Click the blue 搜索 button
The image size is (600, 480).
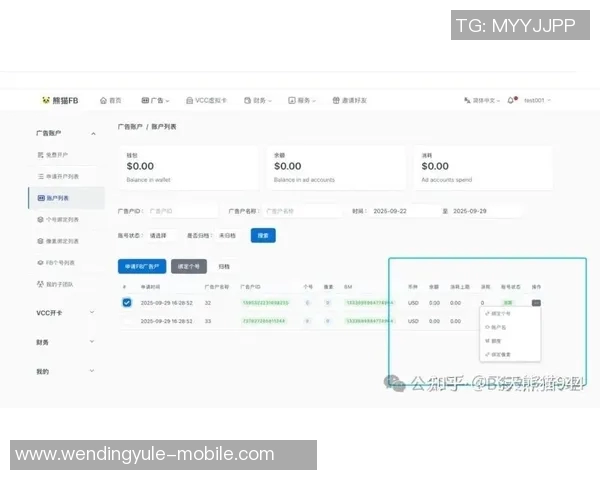(x=263, y=235)
